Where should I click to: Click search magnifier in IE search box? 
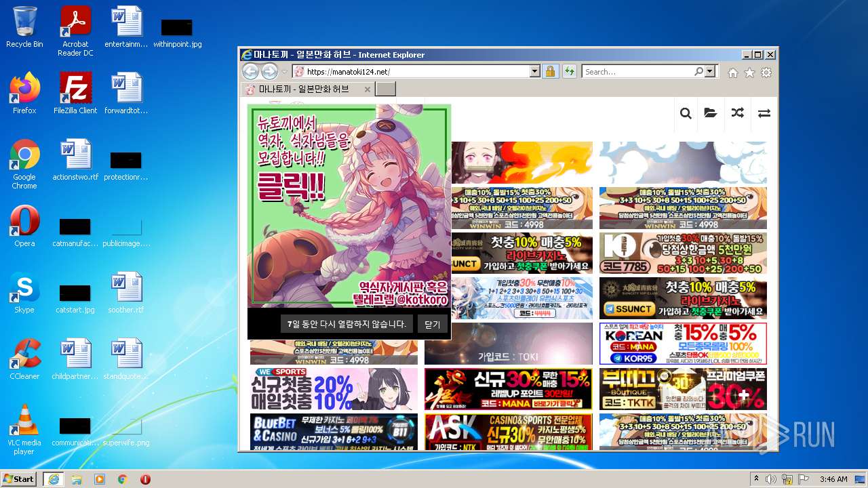[x=698, y=71]
